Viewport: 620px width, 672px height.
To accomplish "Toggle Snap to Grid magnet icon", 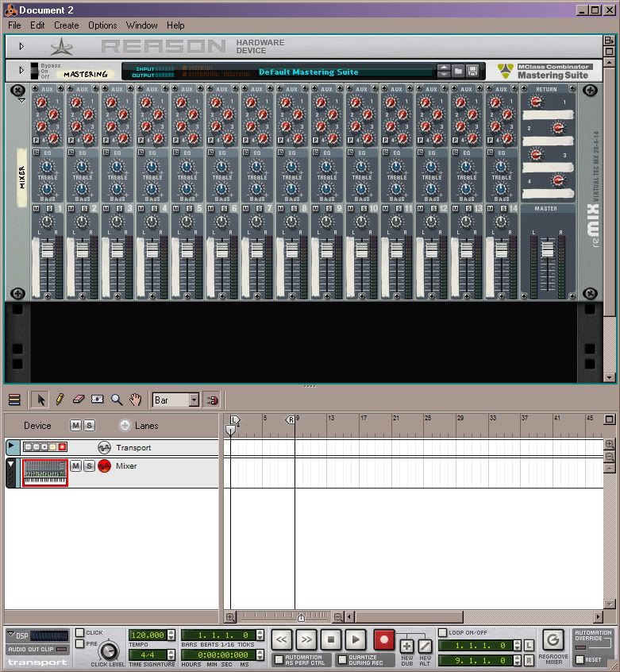I will click(212, 400).
